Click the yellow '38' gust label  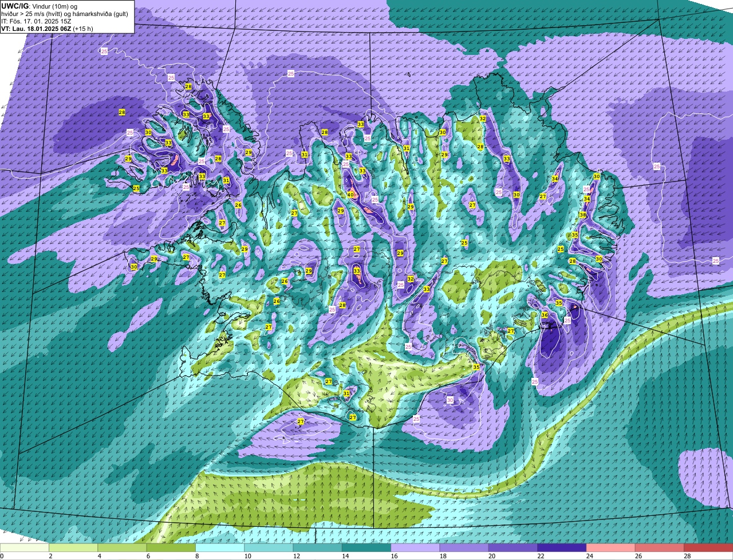click(583, 215)
